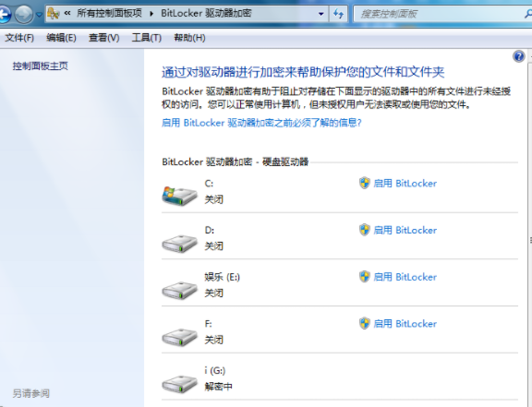Click the i (G:) drive label
Image resolution: width=532 pixels, height=407 pixels.
(x=215, y=370)
